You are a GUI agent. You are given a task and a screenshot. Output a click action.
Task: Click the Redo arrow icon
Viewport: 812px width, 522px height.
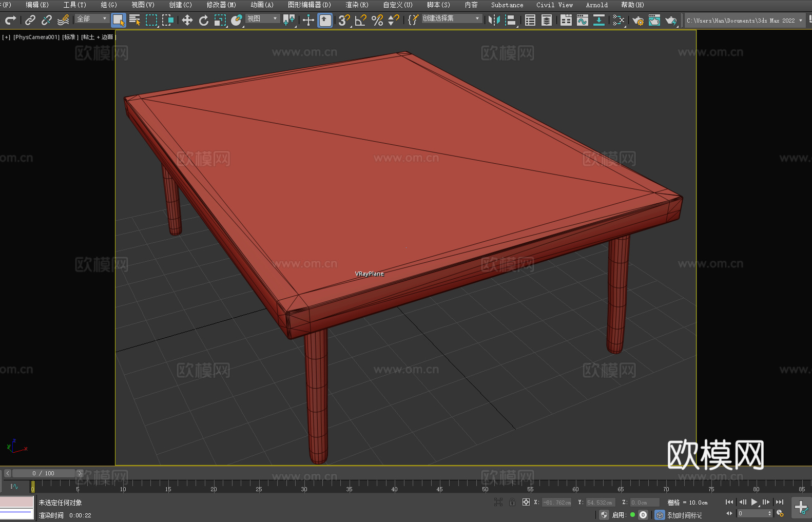10,20
